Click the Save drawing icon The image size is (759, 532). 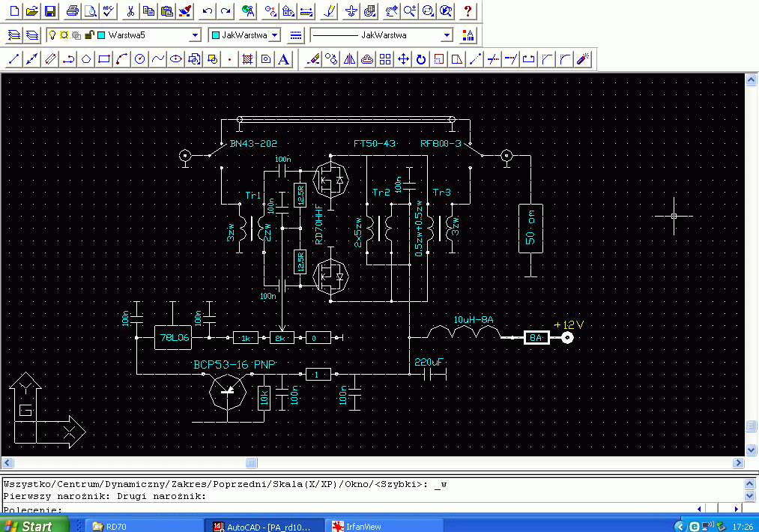point(50,11)
